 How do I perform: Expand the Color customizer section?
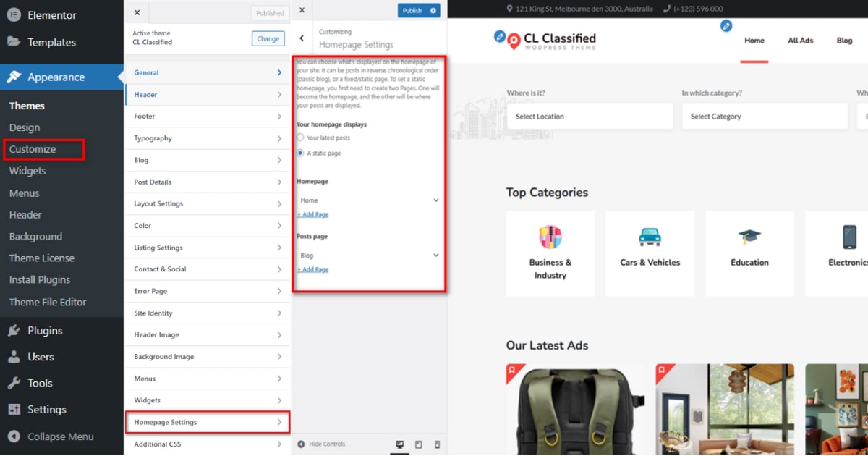(x=208, y=226)
